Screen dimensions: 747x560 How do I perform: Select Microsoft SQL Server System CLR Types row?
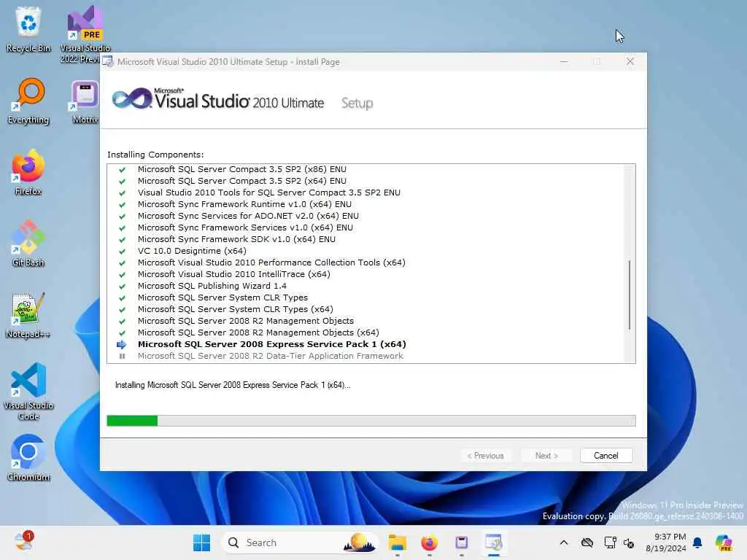click(x=223, y=297)
